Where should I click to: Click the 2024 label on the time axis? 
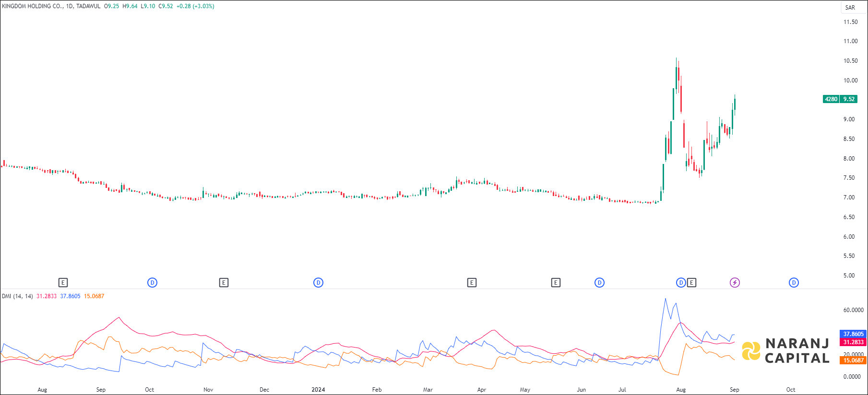[318, 390]
